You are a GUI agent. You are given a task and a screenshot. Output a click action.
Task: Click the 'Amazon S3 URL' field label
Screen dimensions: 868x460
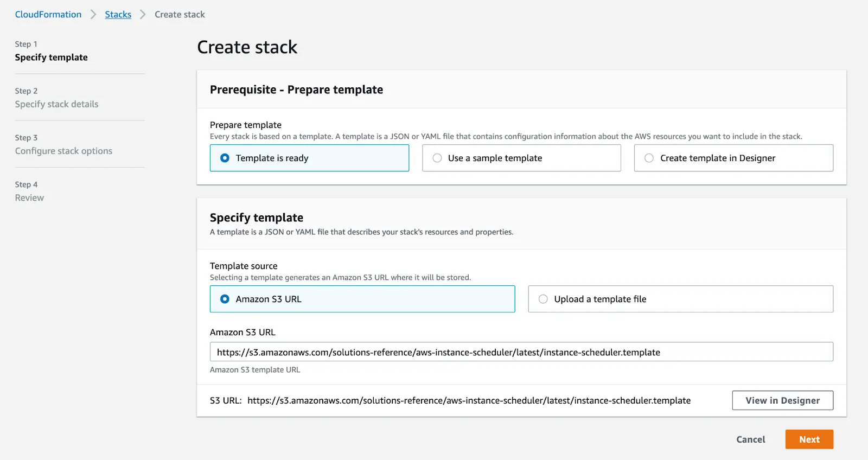[242, 332]
